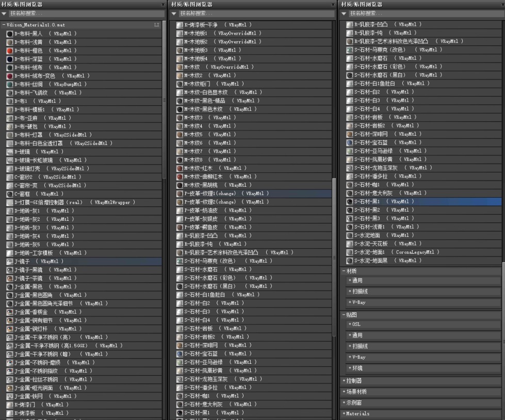Click the J-金属-香槟金 material sphere icon
Viewport: 505px width, 420px height.
coord(10,312)
